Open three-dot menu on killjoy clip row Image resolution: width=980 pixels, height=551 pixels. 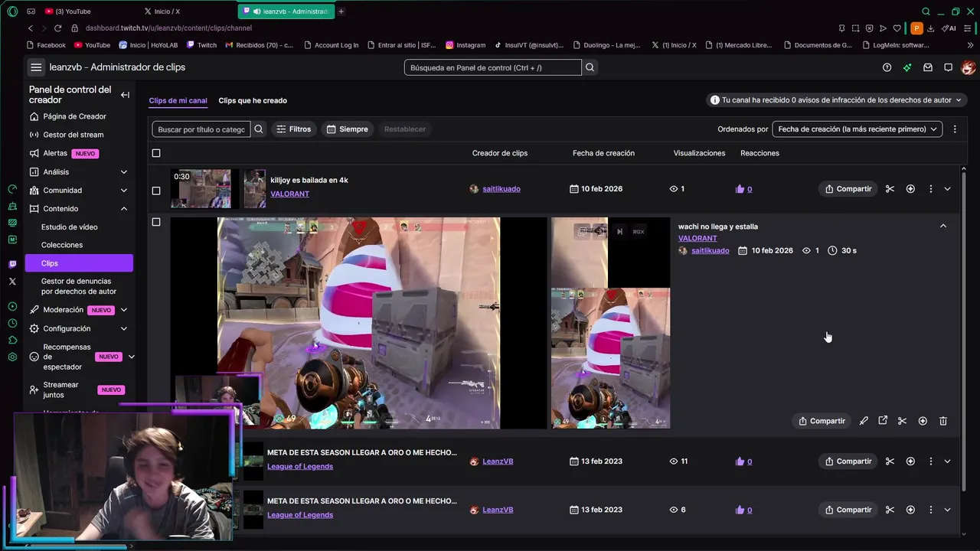[931, 189]
